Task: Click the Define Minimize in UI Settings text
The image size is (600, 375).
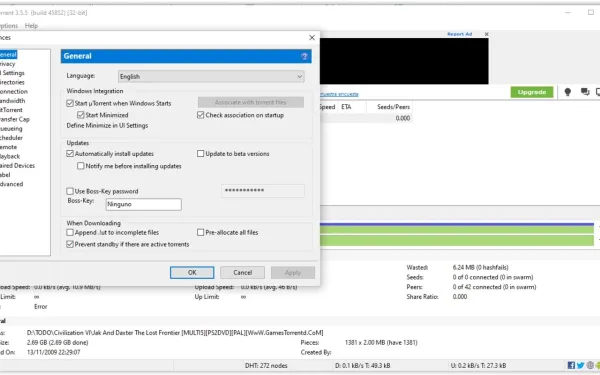Action: click(107, 126)
